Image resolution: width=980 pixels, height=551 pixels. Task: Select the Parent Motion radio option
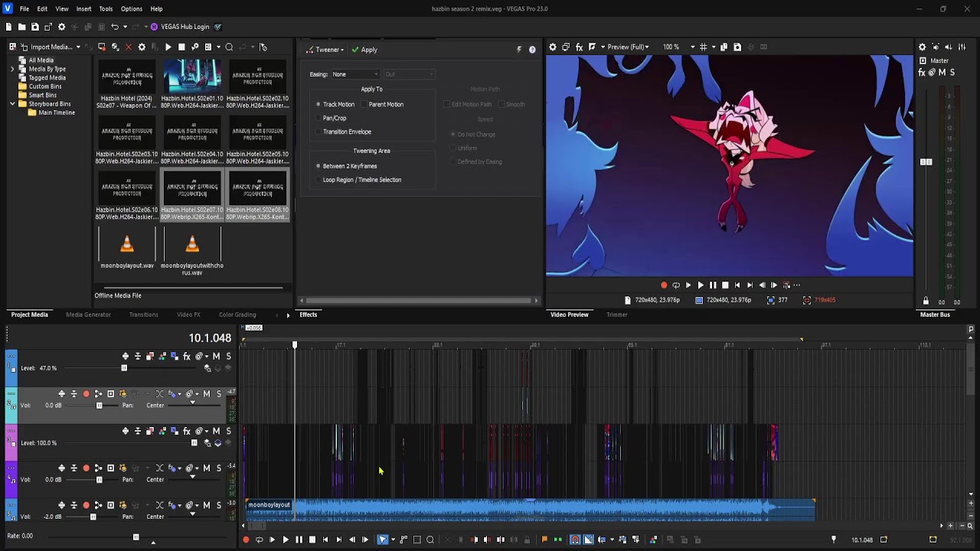(x=382, y=104)
